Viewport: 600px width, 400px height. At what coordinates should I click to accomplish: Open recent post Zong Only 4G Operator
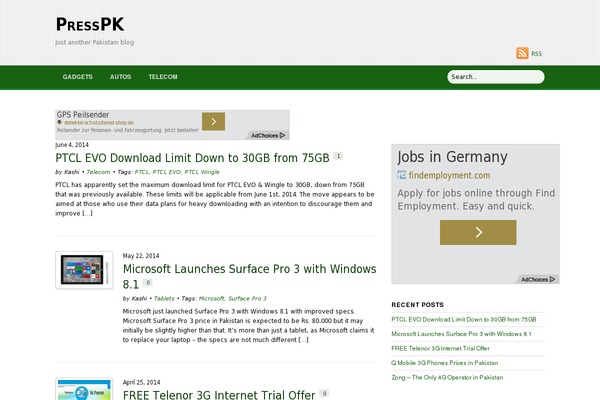pyautogui.click(x=447, y=377)
